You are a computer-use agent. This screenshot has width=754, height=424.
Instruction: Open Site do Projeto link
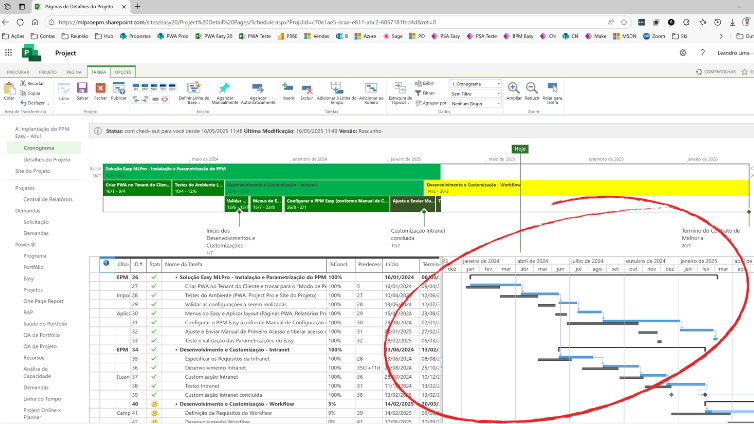(x=32, y=171)
